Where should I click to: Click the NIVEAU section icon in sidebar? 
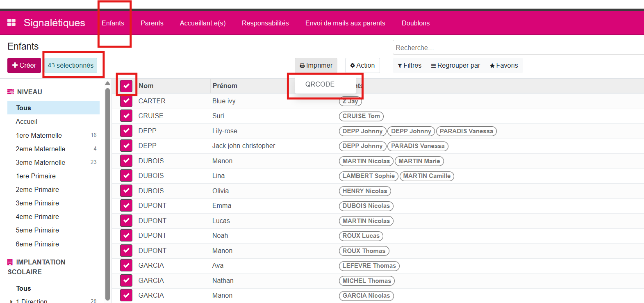[x=11, y=92]
